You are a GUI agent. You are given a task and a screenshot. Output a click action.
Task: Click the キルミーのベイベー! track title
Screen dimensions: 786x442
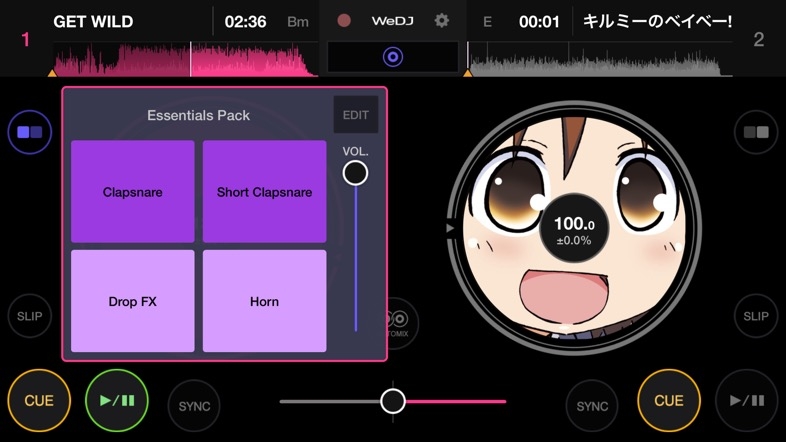click(x=657, y=22)
